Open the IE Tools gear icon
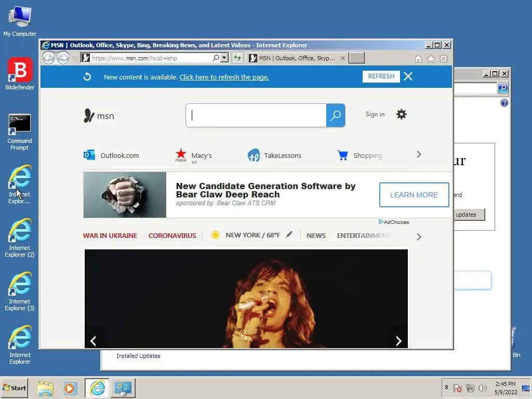This screenshot has height=399, width=532. pos(444,59)
